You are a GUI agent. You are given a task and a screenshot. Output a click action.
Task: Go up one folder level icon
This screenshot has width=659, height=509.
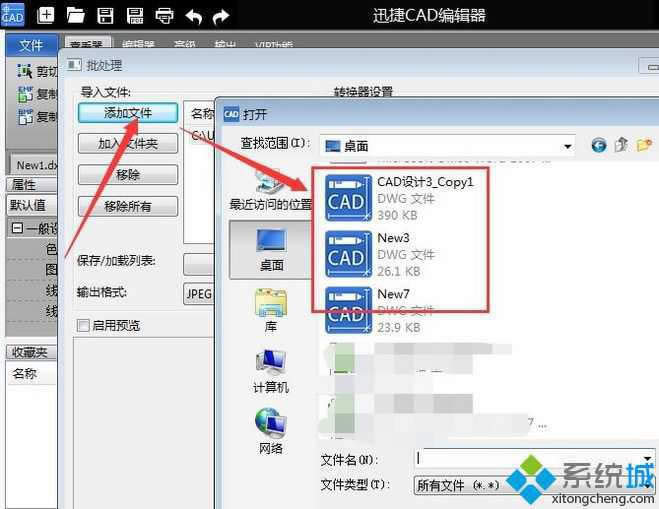(621, 145)
